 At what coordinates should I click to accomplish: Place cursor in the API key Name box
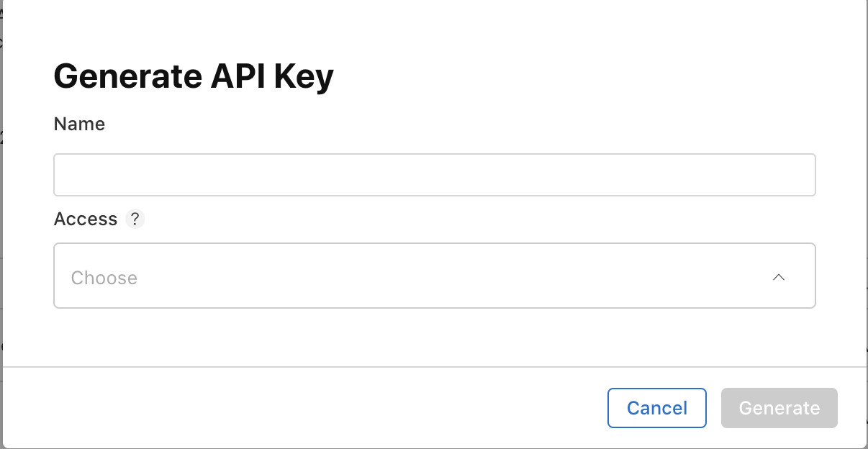pyautogui.click(x=435, y=175)
